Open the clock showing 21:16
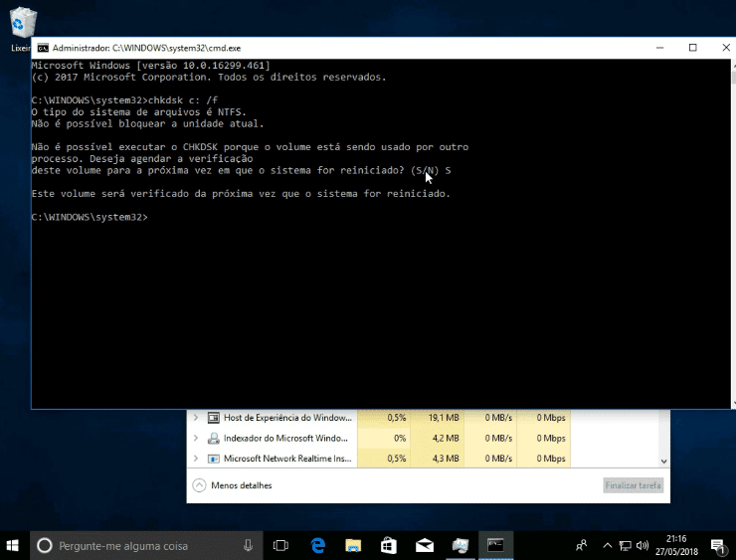The height and width of the screenshot is (560, 736). tap(676, 545)
